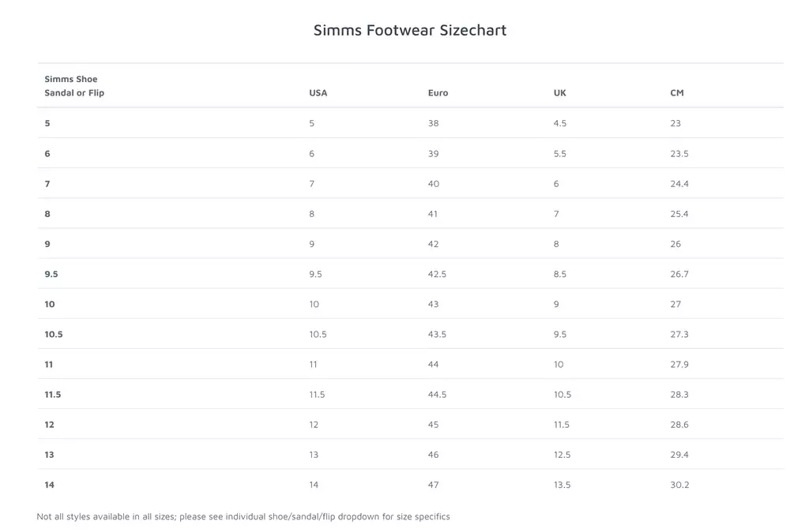Click the size 14 row label
The width and height of the screenshot is (790, 532).
pos(49,485)
